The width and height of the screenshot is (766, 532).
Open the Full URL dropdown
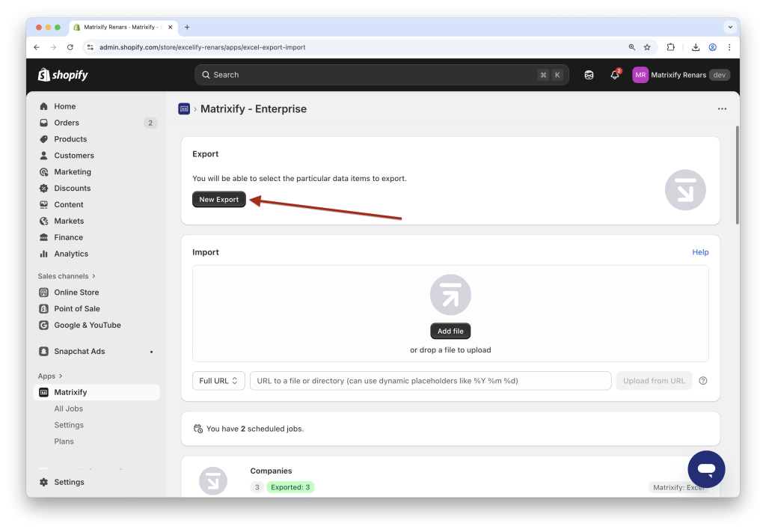point(218,380)
